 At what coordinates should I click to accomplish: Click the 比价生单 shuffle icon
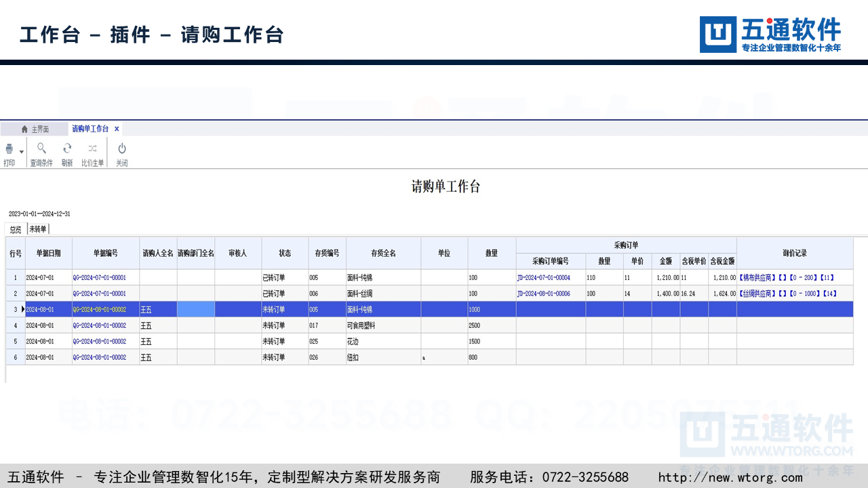93,148
